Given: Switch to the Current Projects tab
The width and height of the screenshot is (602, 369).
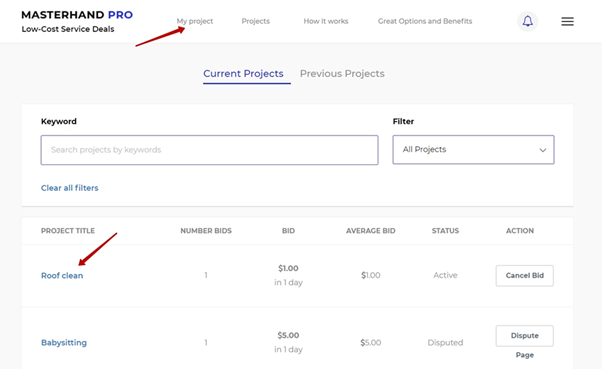Looking at the screenshot, I should pyautogui.click(x=243, y=74).
